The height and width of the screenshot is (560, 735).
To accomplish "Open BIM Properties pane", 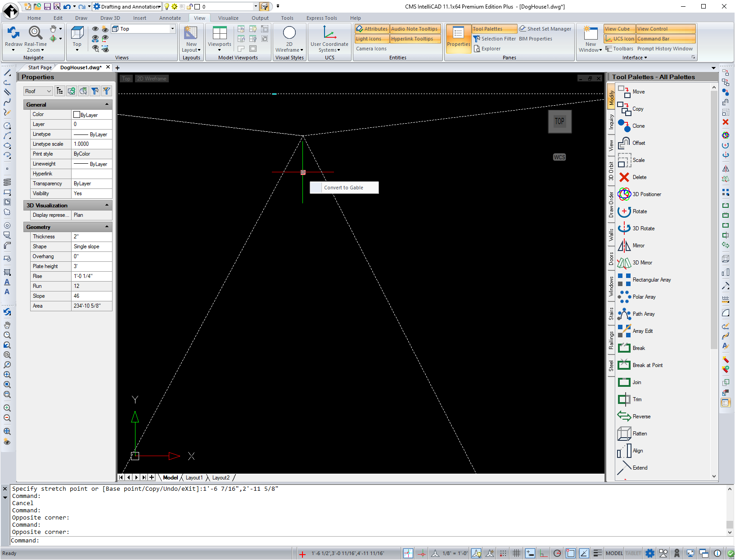I will point(536,39).
